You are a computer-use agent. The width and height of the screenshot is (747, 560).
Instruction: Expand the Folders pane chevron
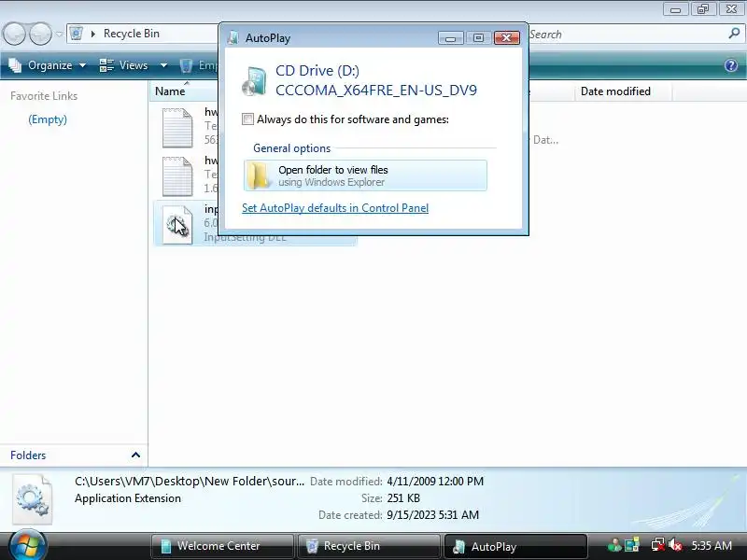point(135,455)
